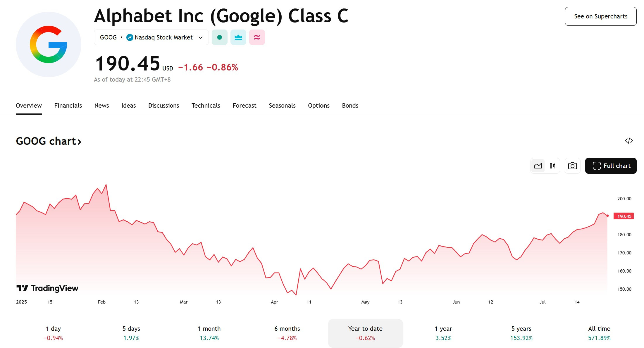Open the embed code icon

point(629,141)
